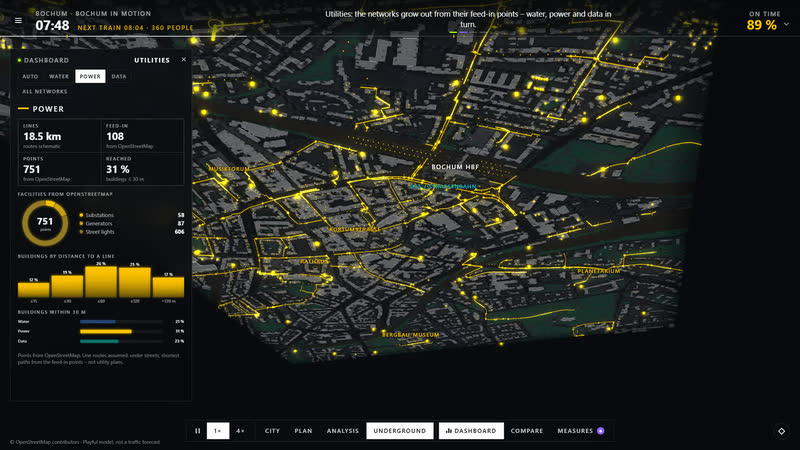Image resolution: width=800 pixels, height=450 pixels.
Task: Switch to Auto network mode
Action: click(30, 77)
